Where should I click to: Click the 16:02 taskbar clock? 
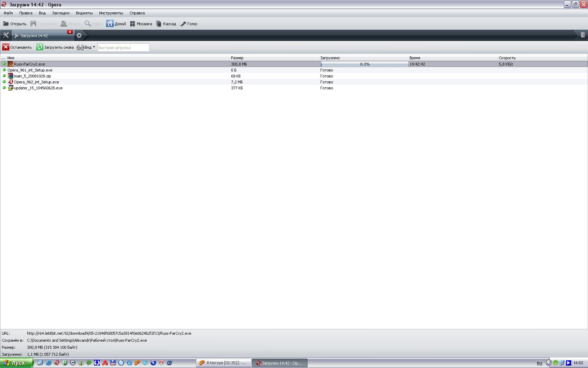[578, 363]
